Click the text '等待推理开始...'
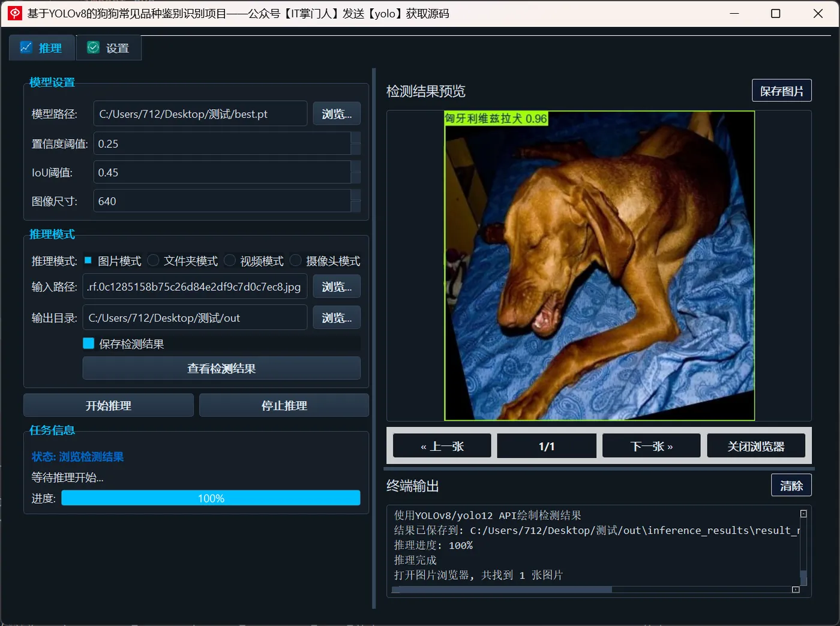The width and height of the screenshot is (840, 626). pyautogui.click(x=67, y=478)
